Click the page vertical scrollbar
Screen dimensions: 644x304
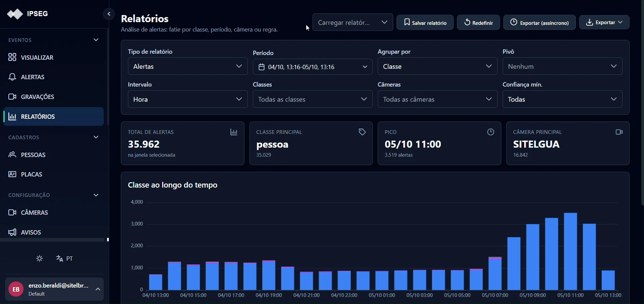tap(642, 103)
